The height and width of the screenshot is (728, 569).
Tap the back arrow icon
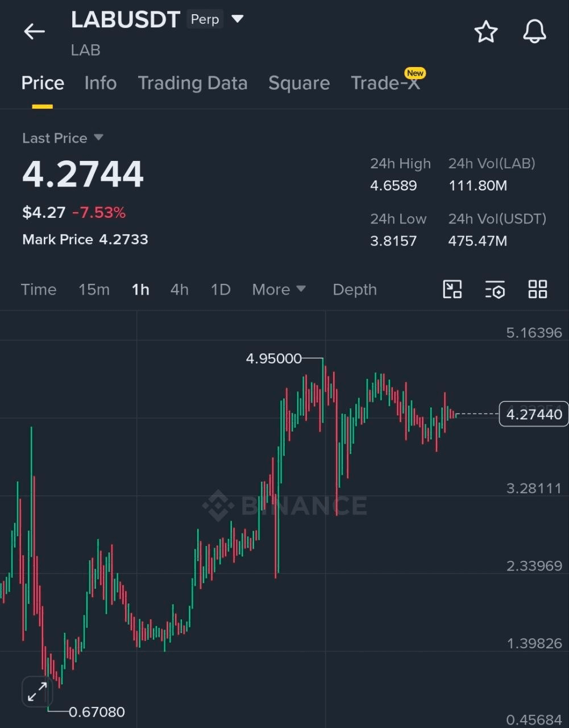pos(34,31)
